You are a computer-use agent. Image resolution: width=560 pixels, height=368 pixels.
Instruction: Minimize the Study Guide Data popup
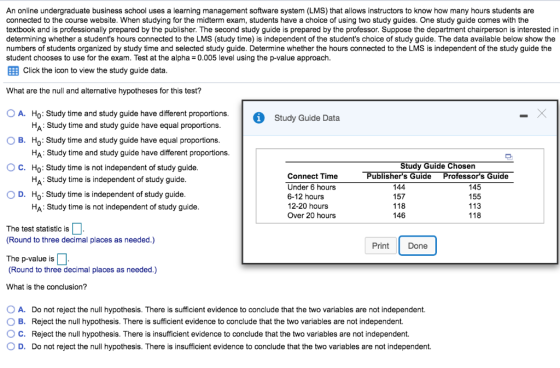(524, 115)
